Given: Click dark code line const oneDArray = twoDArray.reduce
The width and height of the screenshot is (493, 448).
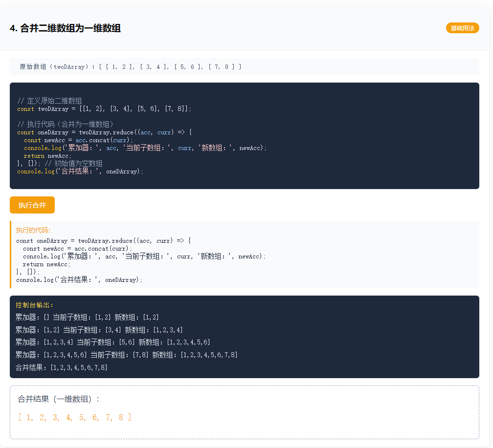Looking at the screenshot, I should tap(105, 132).
